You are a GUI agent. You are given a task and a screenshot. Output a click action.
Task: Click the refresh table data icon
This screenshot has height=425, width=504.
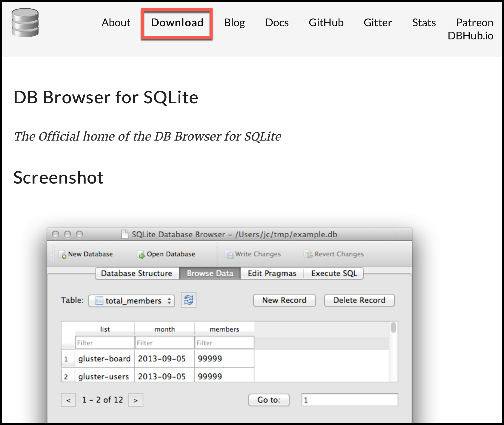coord(189,300)
